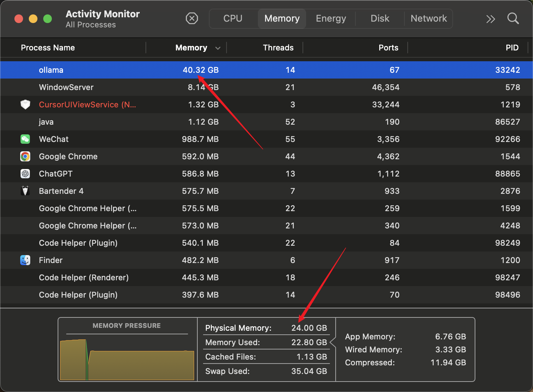Click the threads value 52

pyautogui.click(x=290, y=122)
